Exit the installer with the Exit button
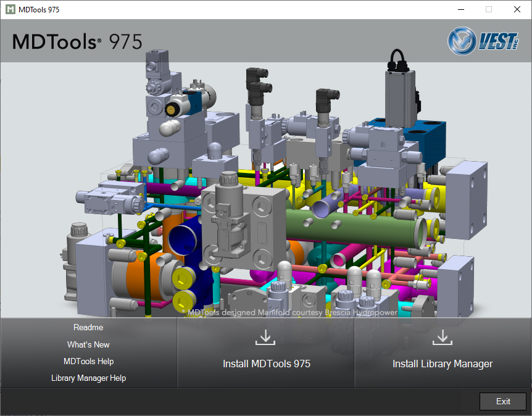The image size is (532, 416). click(x=503, y=401)
